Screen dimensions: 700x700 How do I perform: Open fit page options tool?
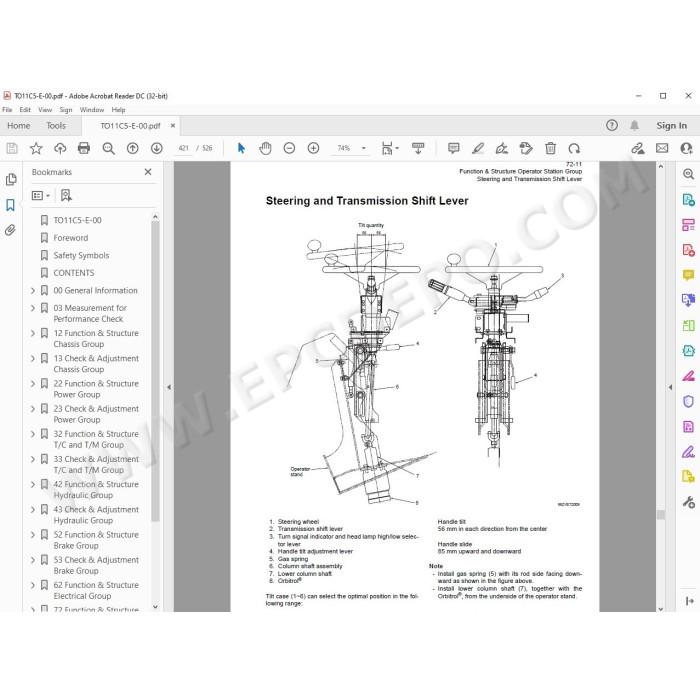389,148
